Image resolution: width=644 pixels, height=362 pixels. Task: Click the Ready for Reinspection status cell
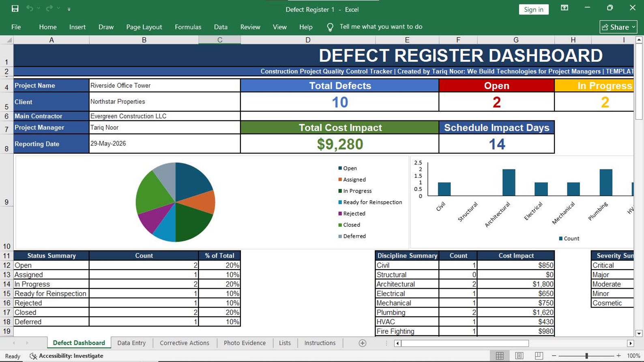point(51,293)
